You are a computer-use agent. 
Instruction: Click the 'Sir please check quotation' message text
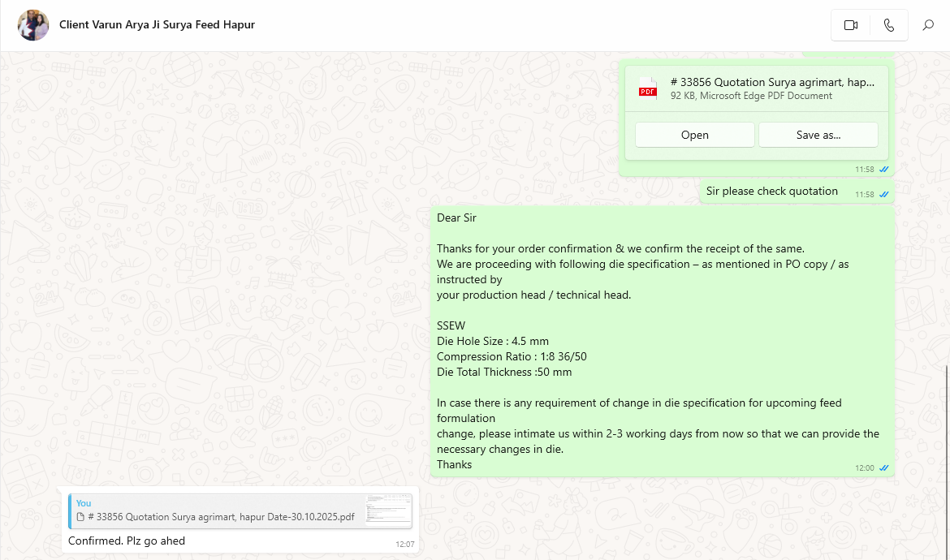[771, 192]
